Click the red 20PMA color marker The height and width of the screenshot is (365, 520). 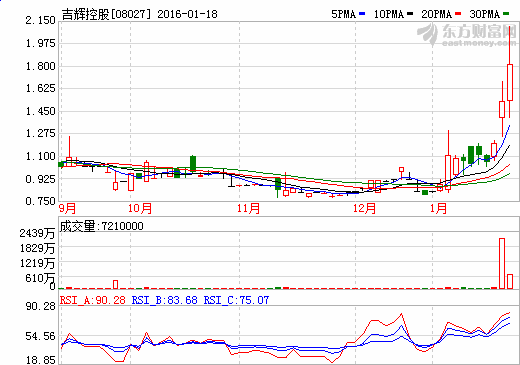click(x=458, y=14)
